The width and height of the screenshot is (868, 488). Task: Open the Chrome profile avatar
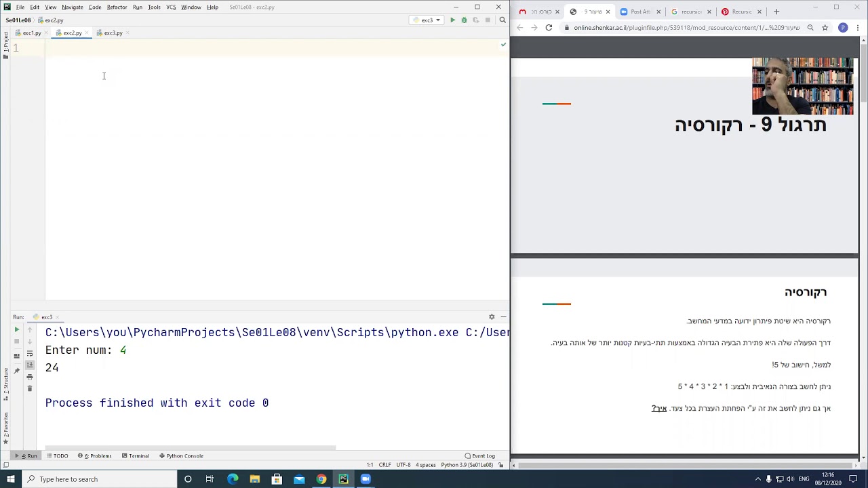point(843,28)
